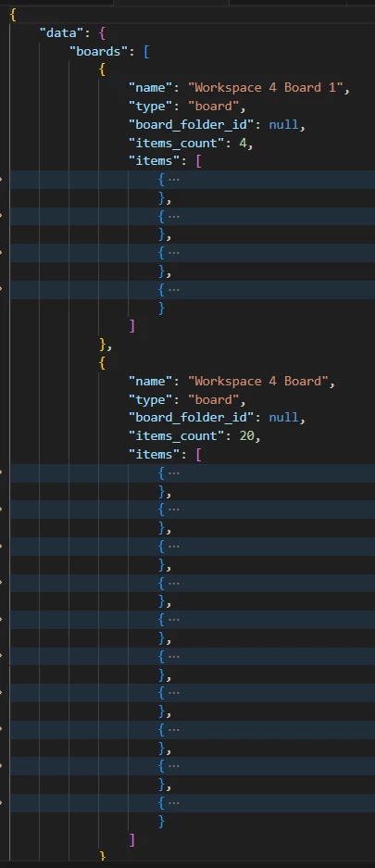Expand second folded item in the 20-count board

(x=173, y=509)
